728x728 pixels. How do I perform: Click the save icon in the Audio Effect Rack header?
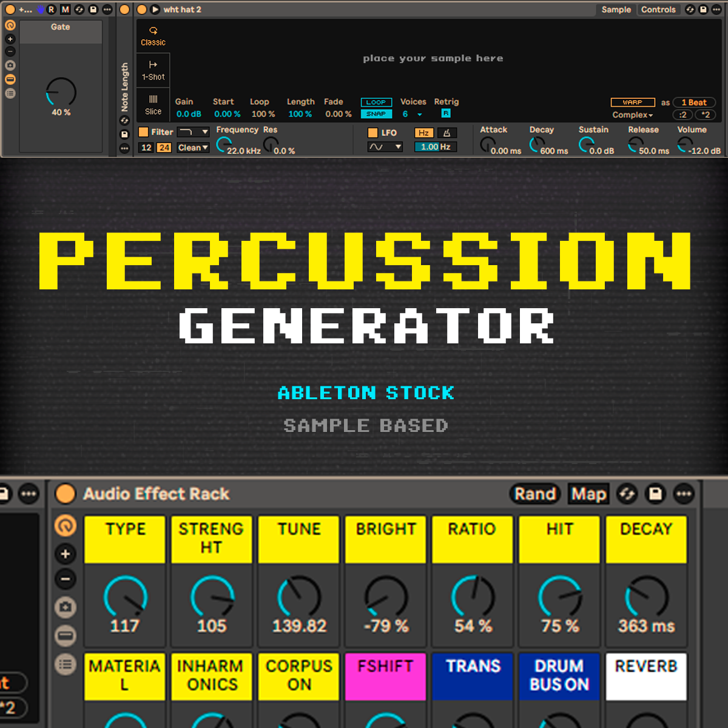[655, 494]
